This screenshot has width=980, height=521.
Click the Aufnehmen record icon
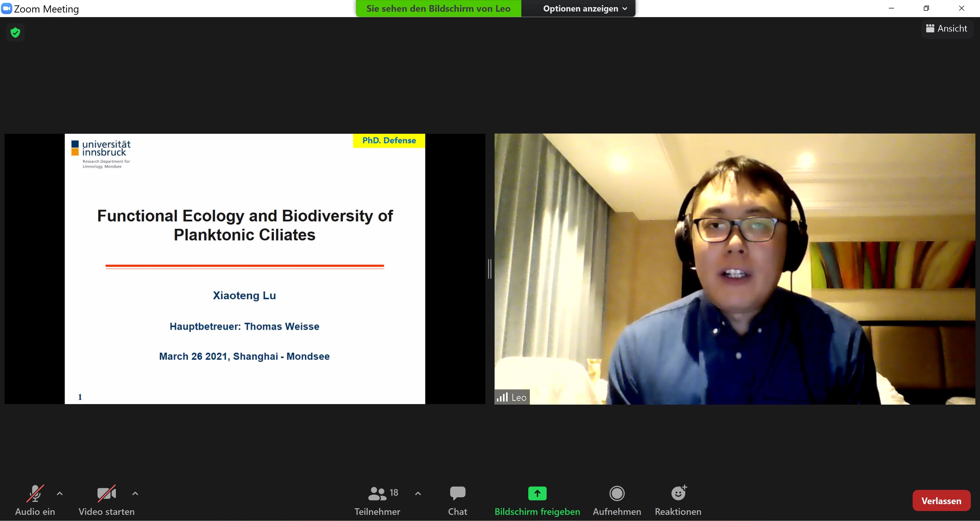click(x=617, y=494)
